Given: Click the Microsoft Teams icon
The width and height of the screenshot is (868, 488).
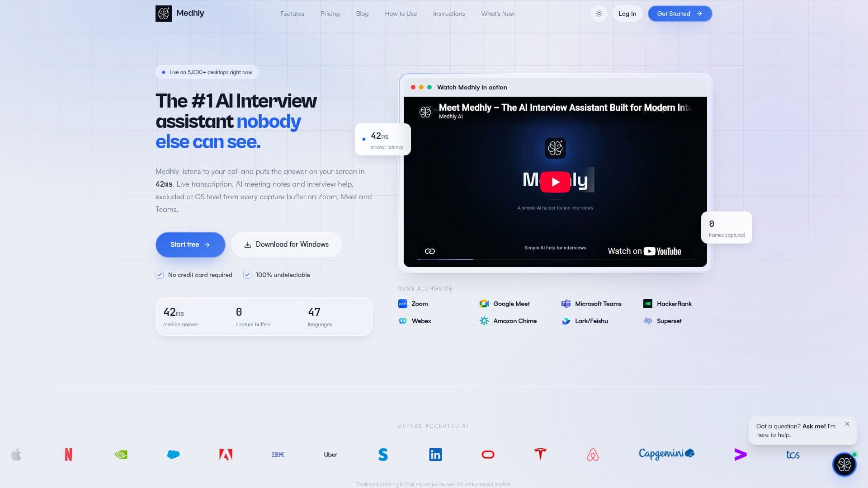Looking at the screenshot, I should tap(566, 304).
